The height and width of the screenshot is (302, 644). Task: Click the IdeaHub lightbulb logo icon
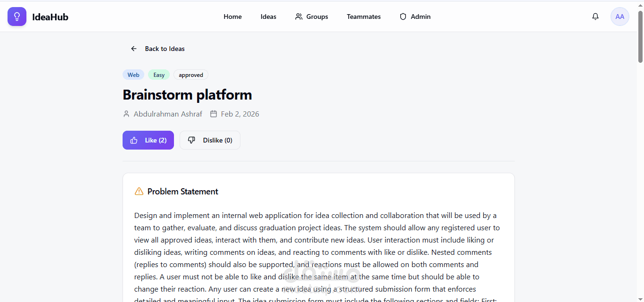[x=17, y=17]
